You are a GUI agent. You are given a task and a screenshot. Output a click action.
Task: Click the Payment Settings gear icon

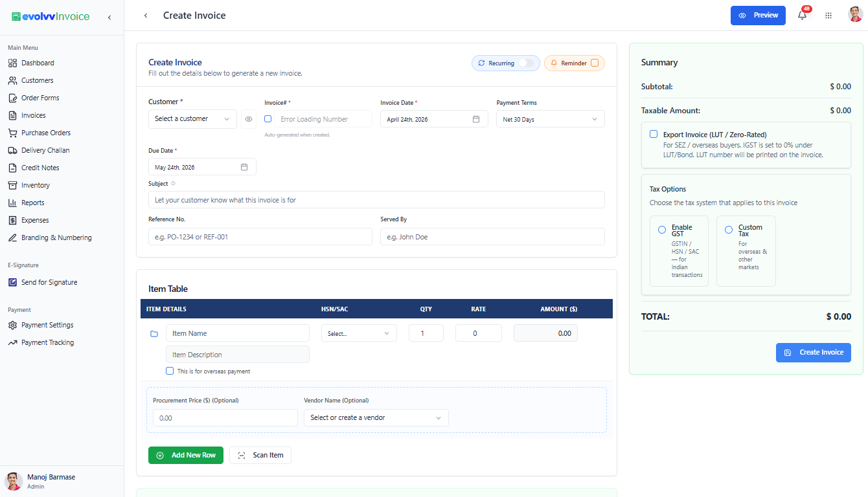(12, 325)
